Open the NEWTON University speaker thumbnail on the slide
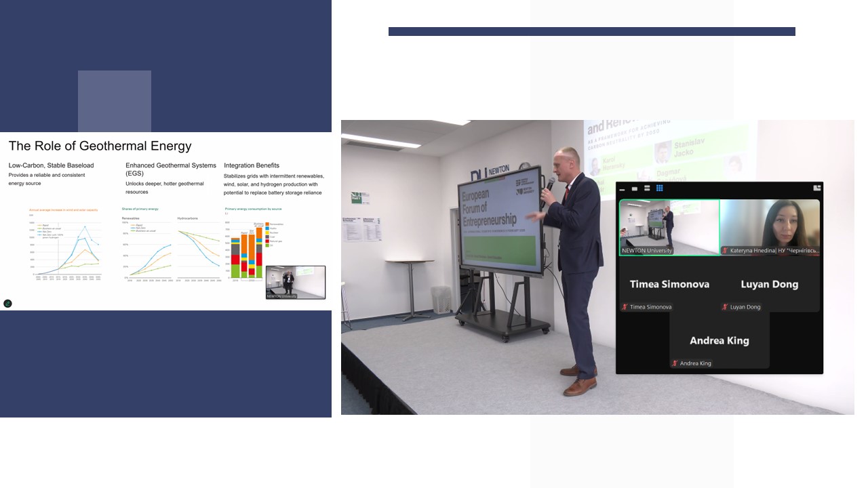The height and width of the screenshot is (488, 868). tap(296, 282)
